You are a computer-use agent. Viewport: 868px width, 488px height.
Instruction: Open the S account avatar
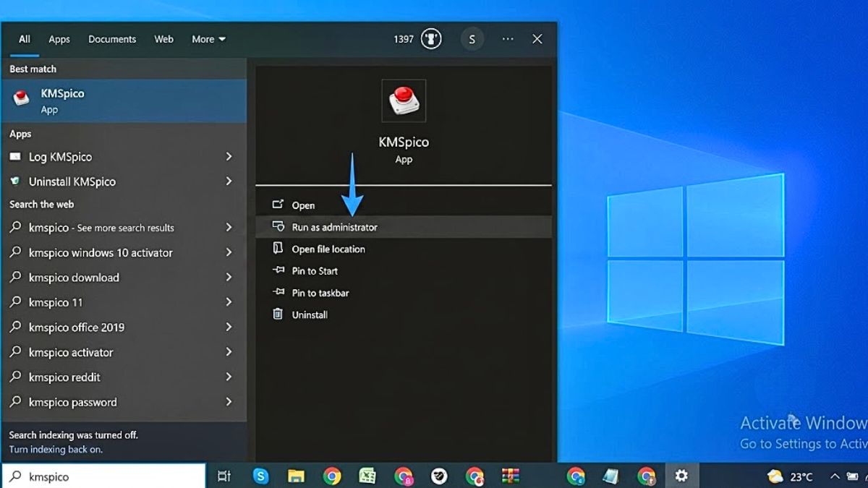pyautogui.click(x=472, y=39)
